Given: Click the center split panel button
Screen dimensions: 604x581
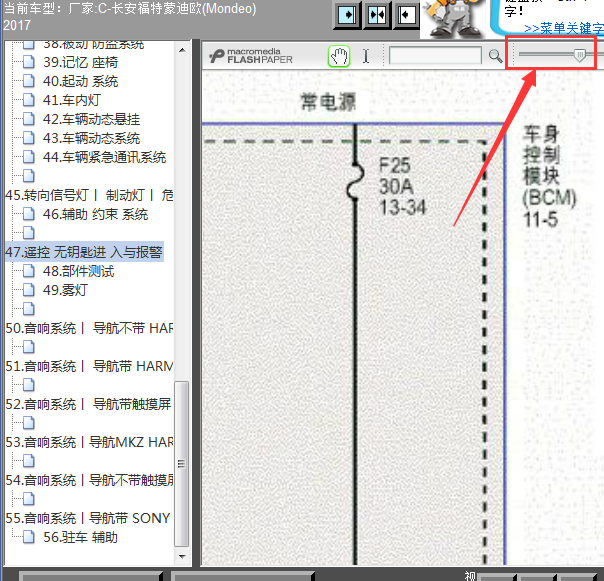Looking at the screenshot, I should point(377,15).
